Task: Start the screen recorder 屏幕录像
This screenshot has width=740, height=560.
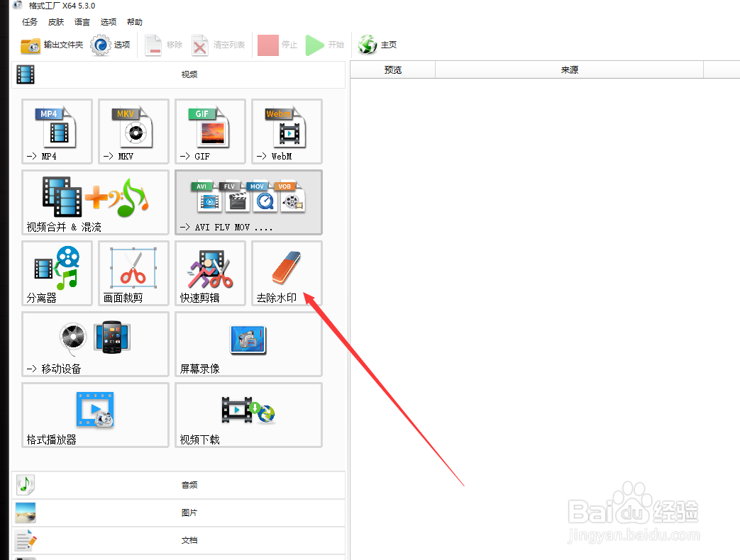Action: coord(249,344)
